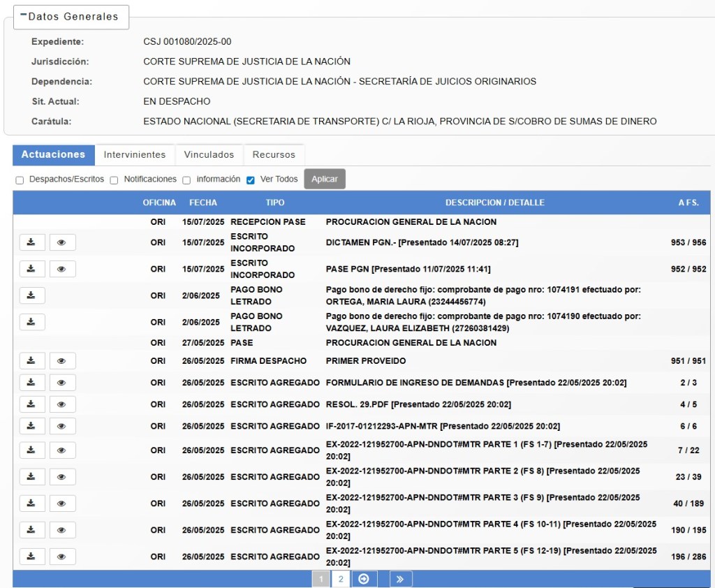The width and height of the screenshot is (715, 588).
Task: Enable the Notificaciones filter checkbox
Action: (114, 180)
